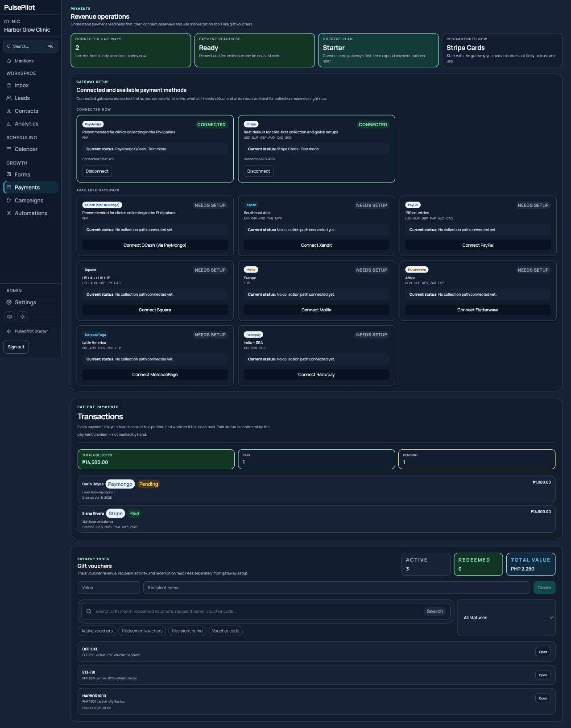The height and width of the screenshot is (728, 571).
Task: Click the Inbox tray icon in sidebar
Action: point(9,85)
